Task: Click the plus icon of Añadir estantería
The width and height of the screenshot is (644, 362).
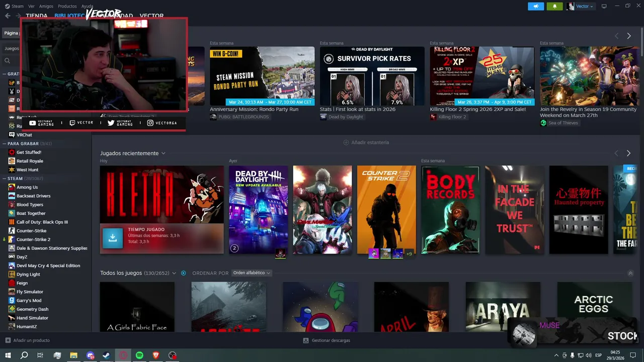Action: click(x=346, y=142)
